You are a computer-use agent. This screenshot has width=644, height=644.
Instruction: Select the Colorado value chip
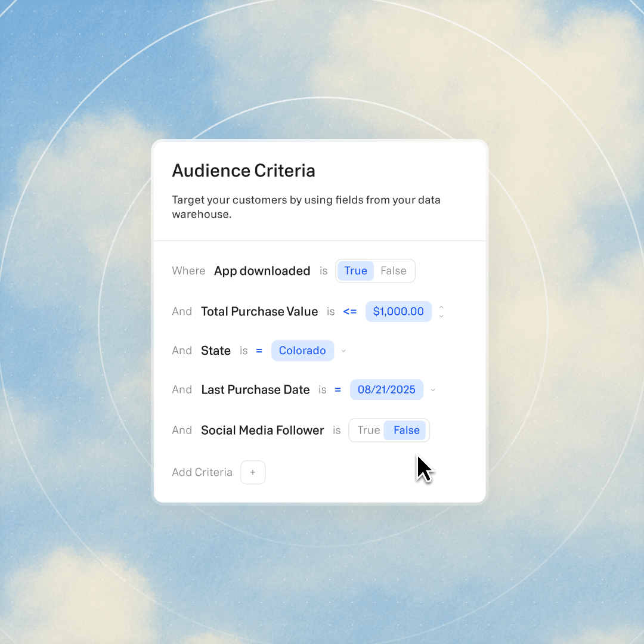(x=302, y=351)
